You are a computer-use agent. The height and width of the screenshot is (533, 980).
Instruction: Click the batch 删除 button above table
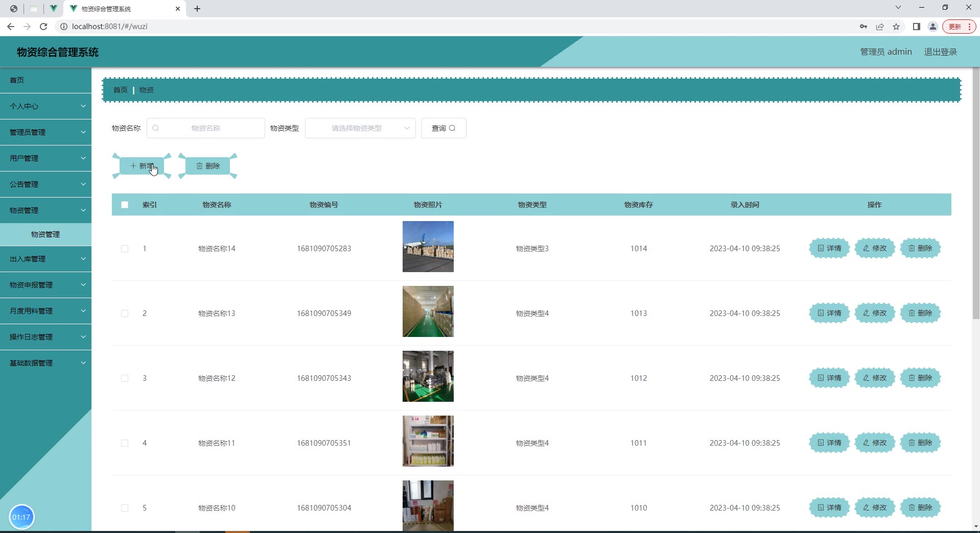pyautogui.click(x=207, y=166)
